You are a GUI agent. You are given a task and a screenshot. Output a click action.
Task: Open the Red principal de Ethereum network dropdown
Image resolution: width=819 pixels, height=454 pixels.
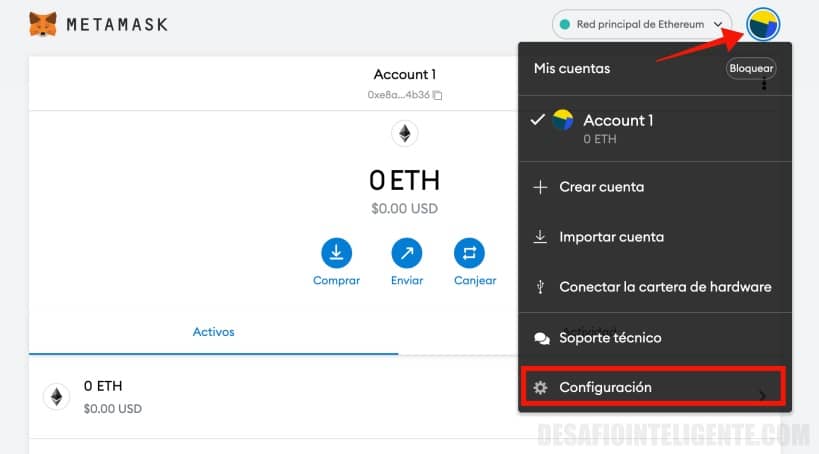[x=642, y=25]
